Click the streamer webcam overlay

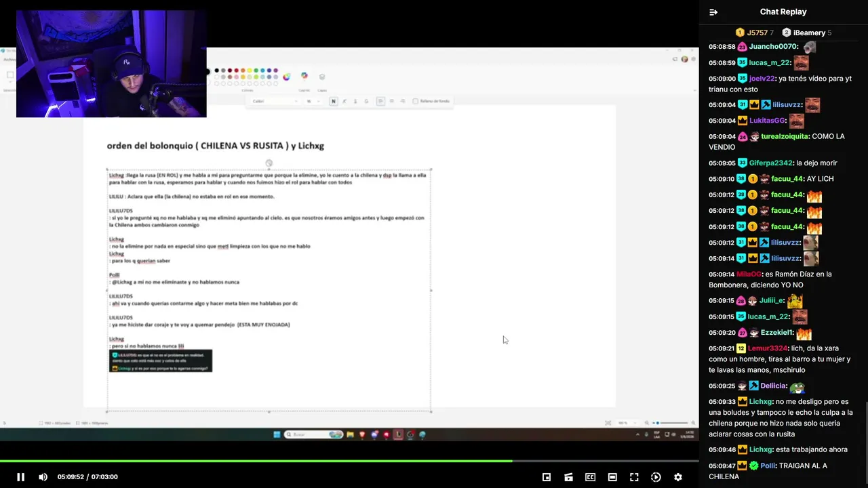pos(111,64)
